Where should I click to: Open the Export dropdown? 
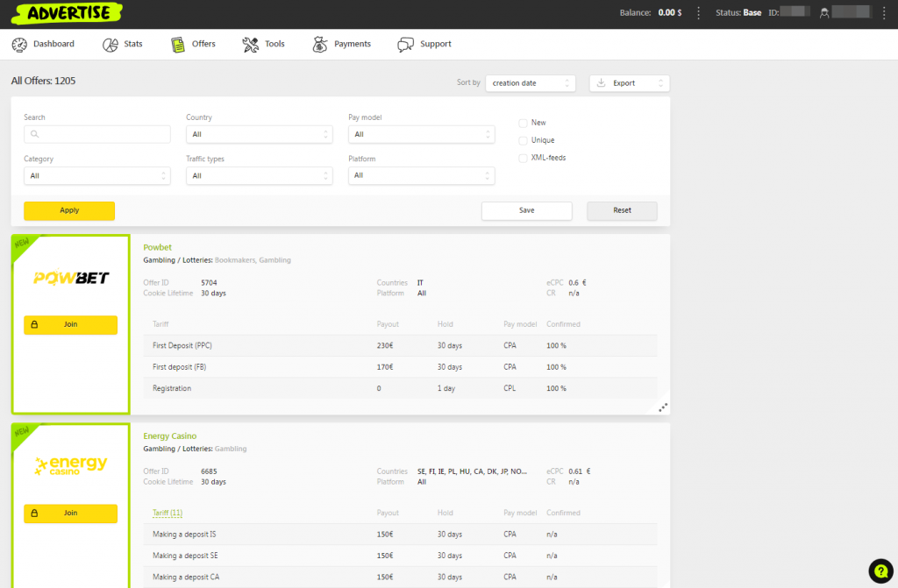click(630, 83)
